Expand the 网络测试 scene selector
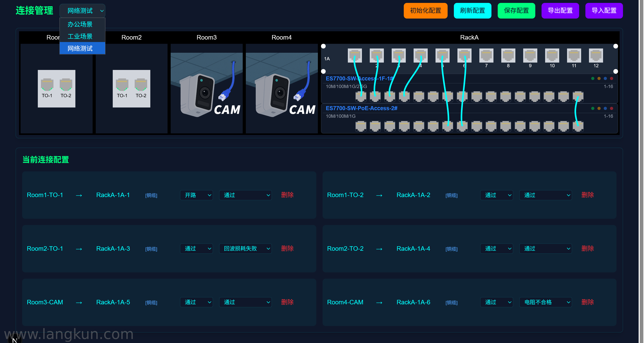 pos(82,11)
